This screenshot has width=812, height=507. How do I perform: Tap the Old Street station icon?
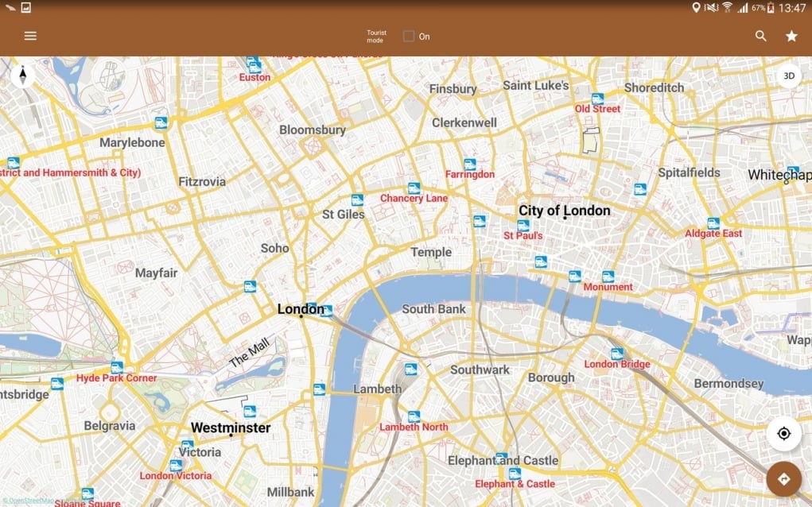[597, 98]
